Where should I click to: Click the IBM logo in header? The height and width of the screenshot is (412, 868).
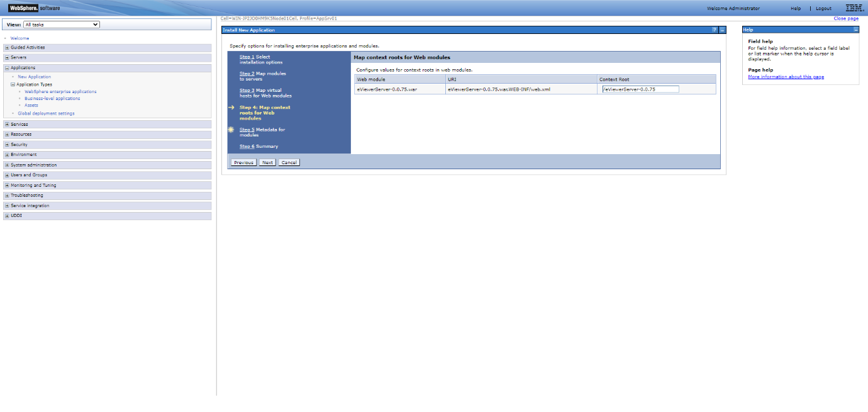tap(854, 8)
